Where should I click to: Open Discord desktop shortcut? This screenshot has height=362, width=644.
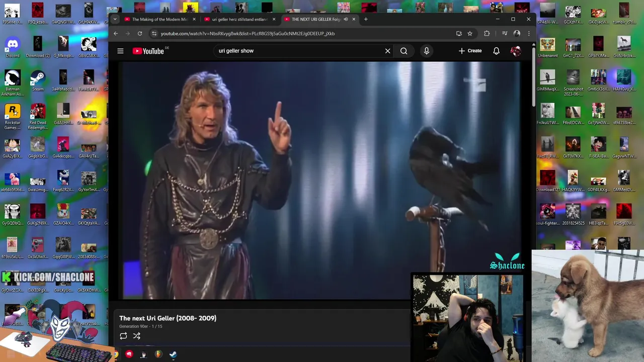13,48
